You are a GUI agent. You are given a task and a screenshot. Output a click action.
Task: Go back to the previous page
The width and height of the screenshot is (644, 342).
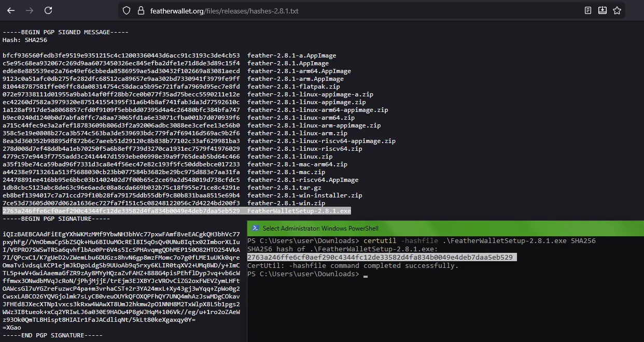pos(11,10)
